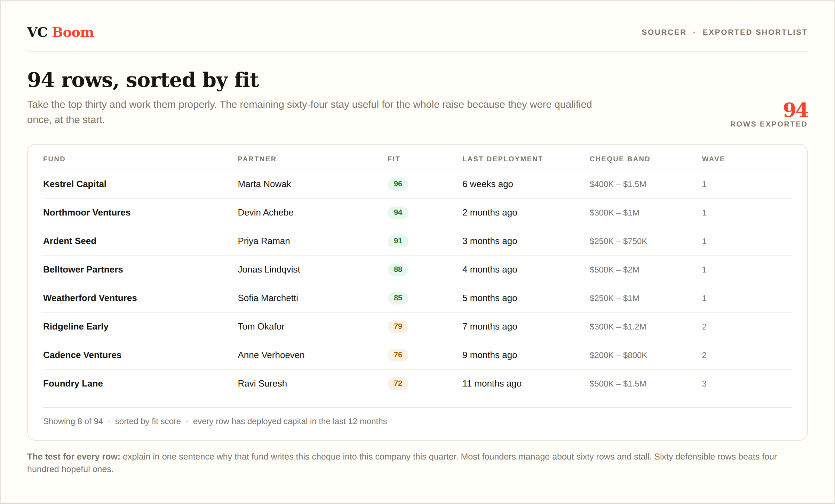Click the green fit score badge 91
Screen dimensions: 835x504
(x=398, y=241)
